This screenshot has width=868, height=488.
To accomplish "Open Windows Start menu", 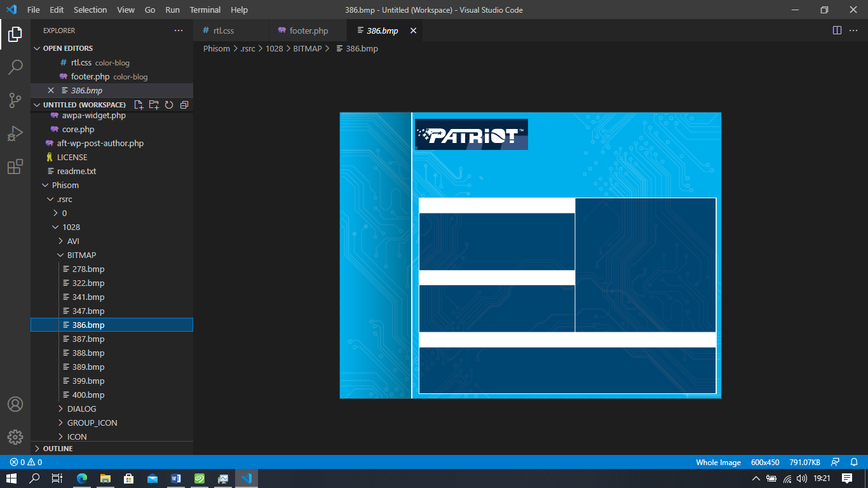I will tap(11, 478).
